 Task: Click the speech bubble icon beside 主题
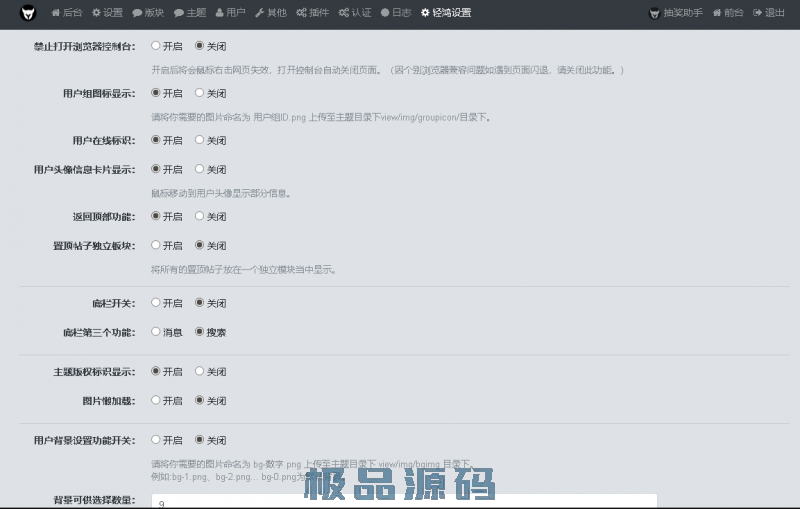[179, 13]
